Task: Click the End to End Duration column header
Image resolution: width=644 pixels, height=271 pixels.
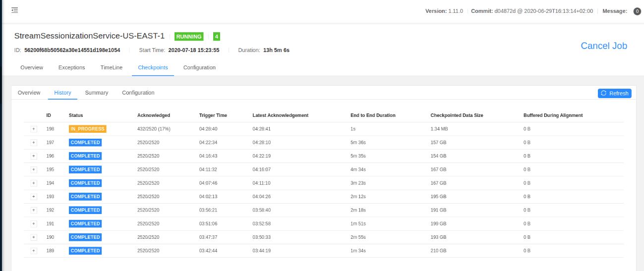Action: (x=372, y=115)
